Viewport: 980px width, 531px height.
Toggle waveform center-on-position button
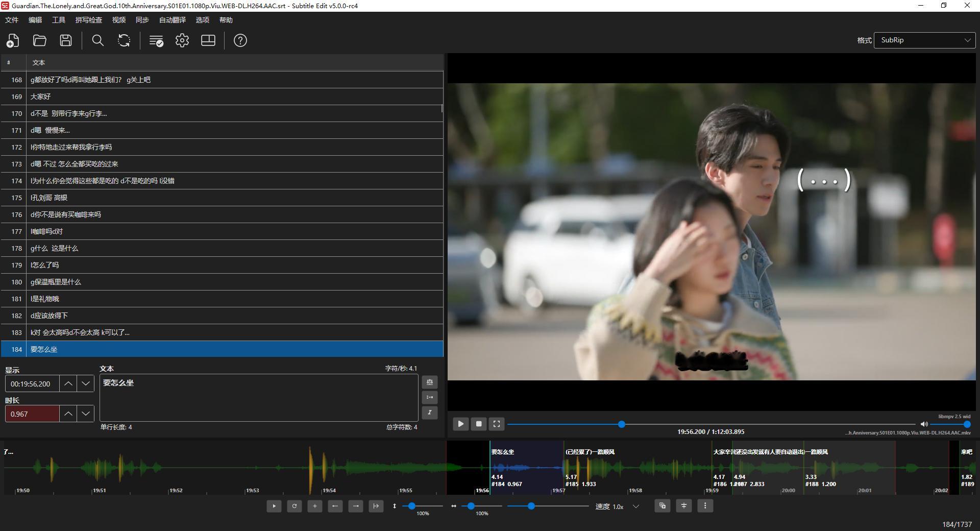(684, 506)
